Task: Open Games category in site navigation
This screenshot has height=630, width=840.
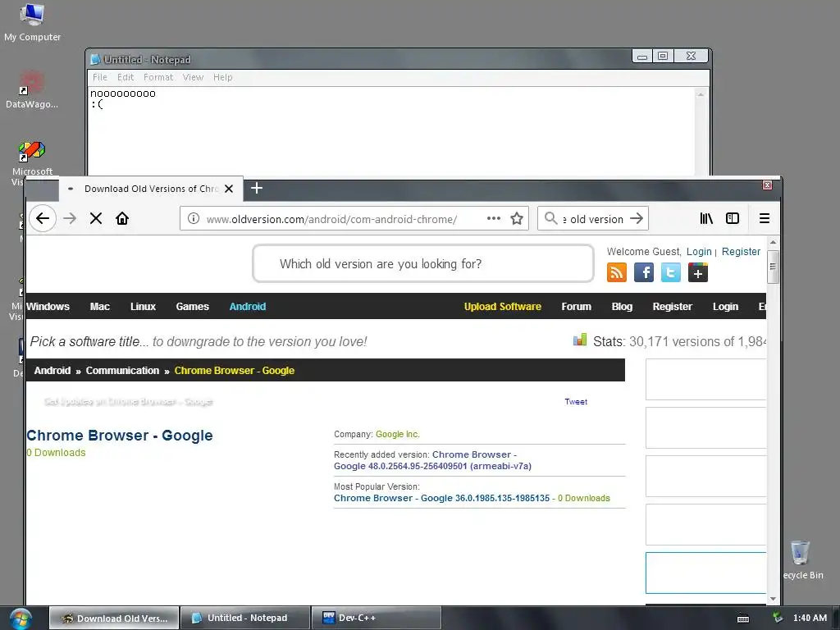Action: (192, 307)
